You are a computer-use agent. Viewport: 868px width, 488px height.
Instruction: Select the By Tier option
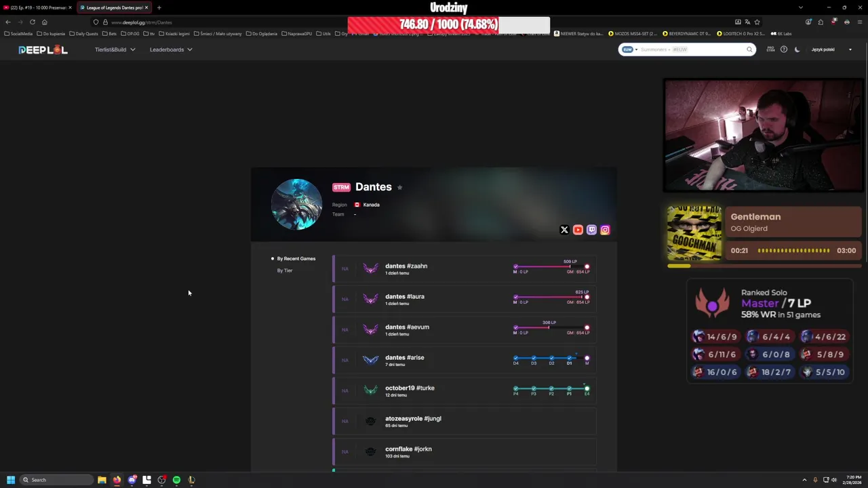coord(284,270)
